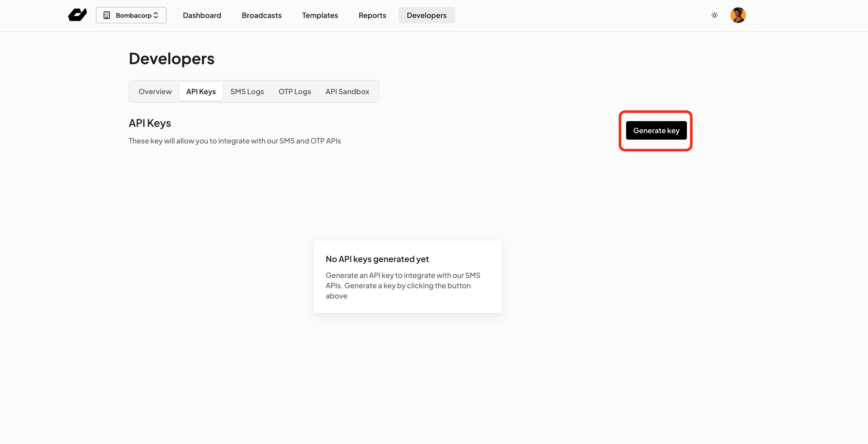Toggle the light/dark theme sun icon

(714, 15)
